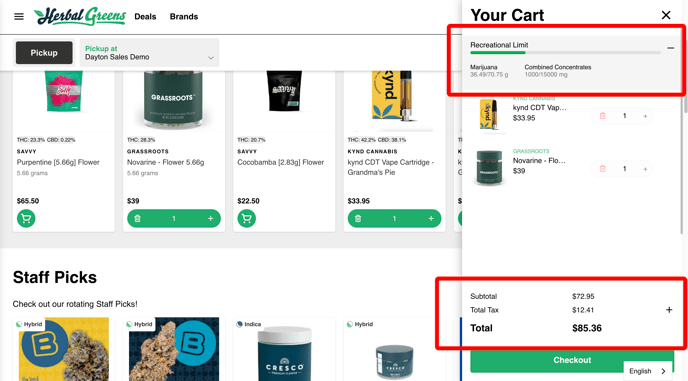The height and width of the screenshot is (381, 688).
Task: Click trash icon on kynd CDT Vape card
Action: 358,219
